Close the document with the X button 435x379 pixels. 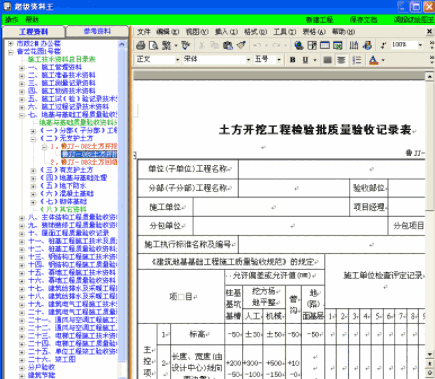pos(430,31)
